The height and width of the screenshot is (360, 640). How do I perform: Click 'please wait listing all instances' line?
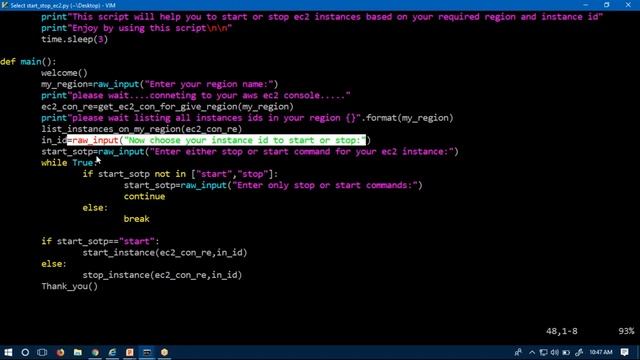coord(247,118)
